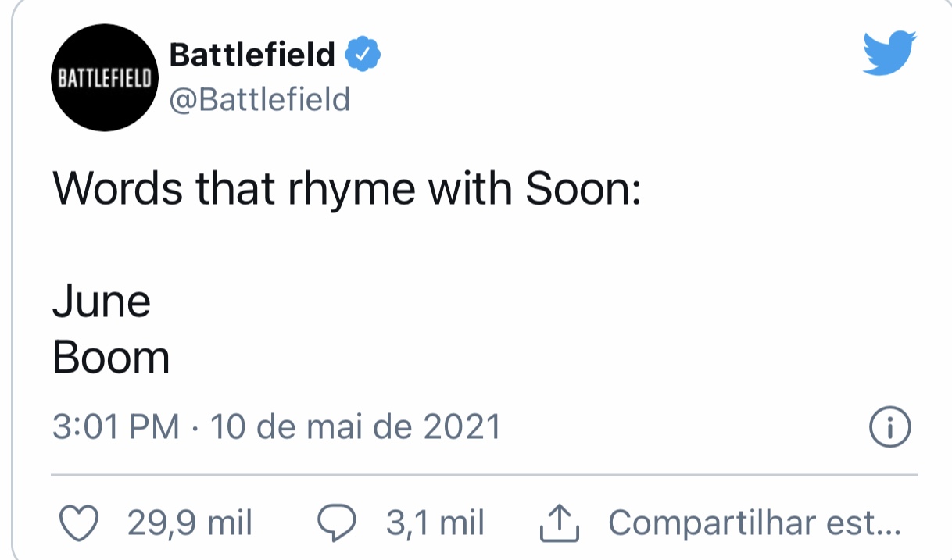Click the 29,9 mil likes count
The width and height of the screenshot is (952, 560).
tap(190, 523)
